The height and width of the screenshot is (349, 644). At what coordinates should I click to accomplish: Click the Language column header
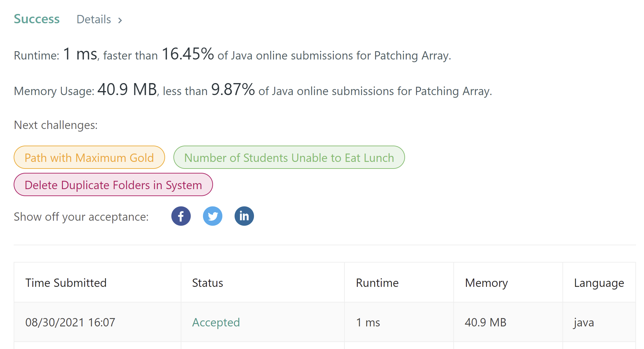tap(599, 283)
